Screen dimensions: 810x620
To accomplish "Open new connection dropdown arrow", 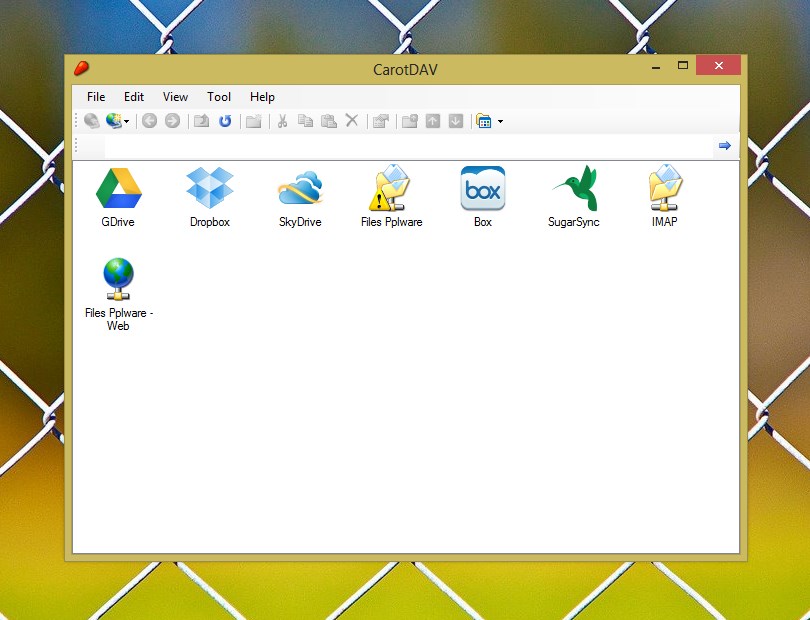I will 126,122.
